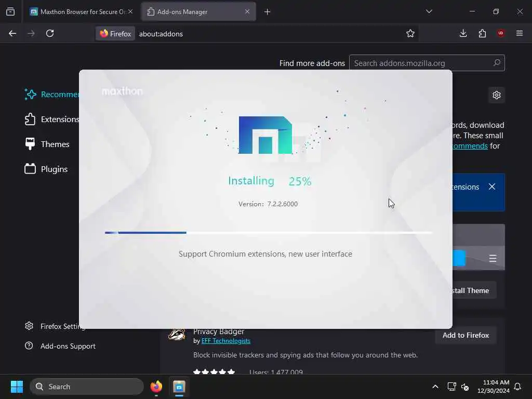Screen dimensions: 532x399
Task: Bookmark this page with star icon
Action: pos(410,33)
